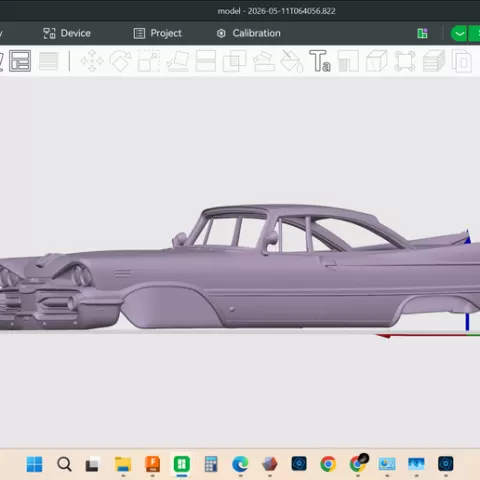This screenshot has height=480, width=480.
Task: Click the overlapping pages toolbar icon
Action: (x=462, y=61)
